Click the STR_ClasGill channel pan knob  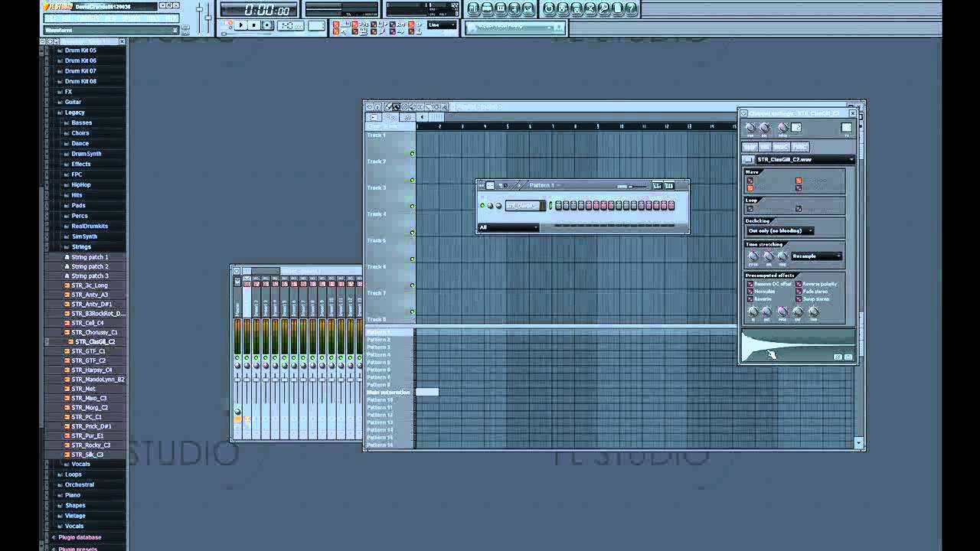pyautogui.click(x=490, y=206)
